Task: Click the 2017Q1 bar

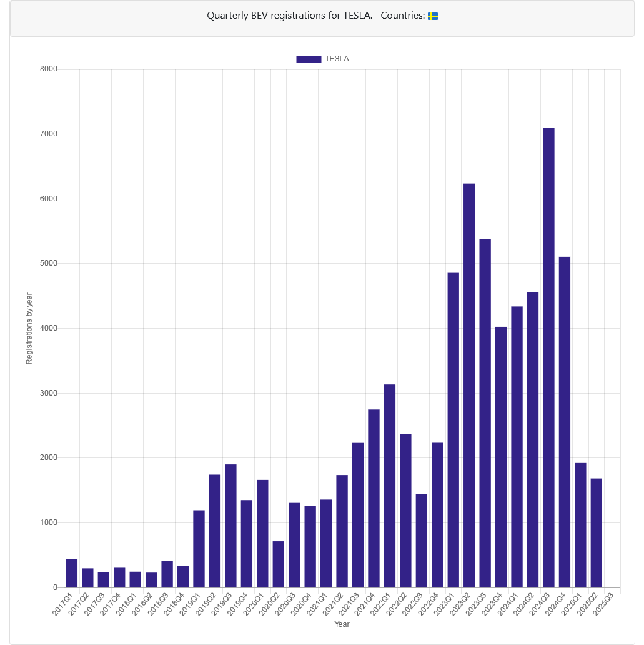Action: 72,573
